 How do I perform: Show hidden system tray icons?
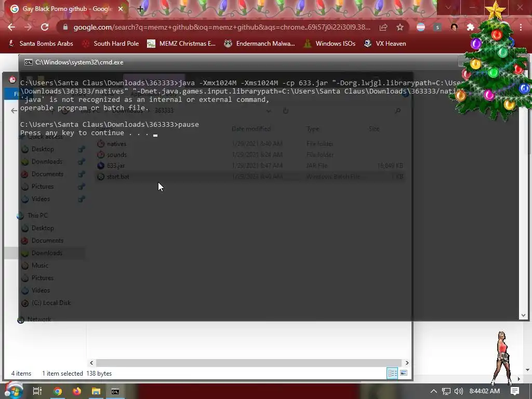click(434, 391)
